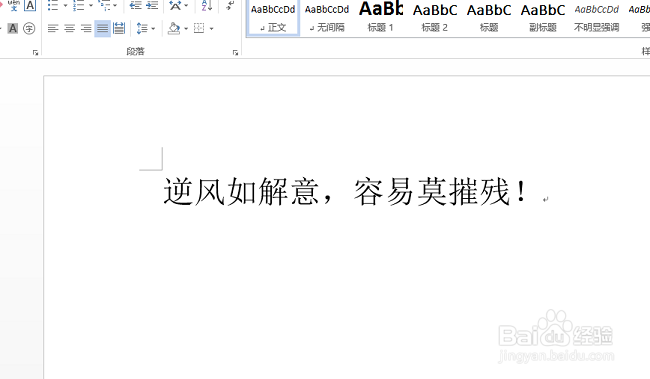Apply bullet list formatting
Image resolution: width=650 pixels, height=379 pixels.
coord(53,5)
